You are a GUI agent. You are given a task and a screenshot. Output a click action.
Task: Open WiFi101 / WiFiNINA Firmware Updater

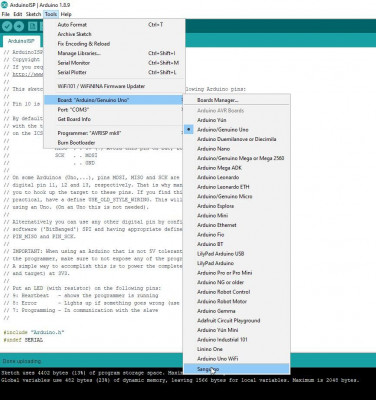(114, 86)
